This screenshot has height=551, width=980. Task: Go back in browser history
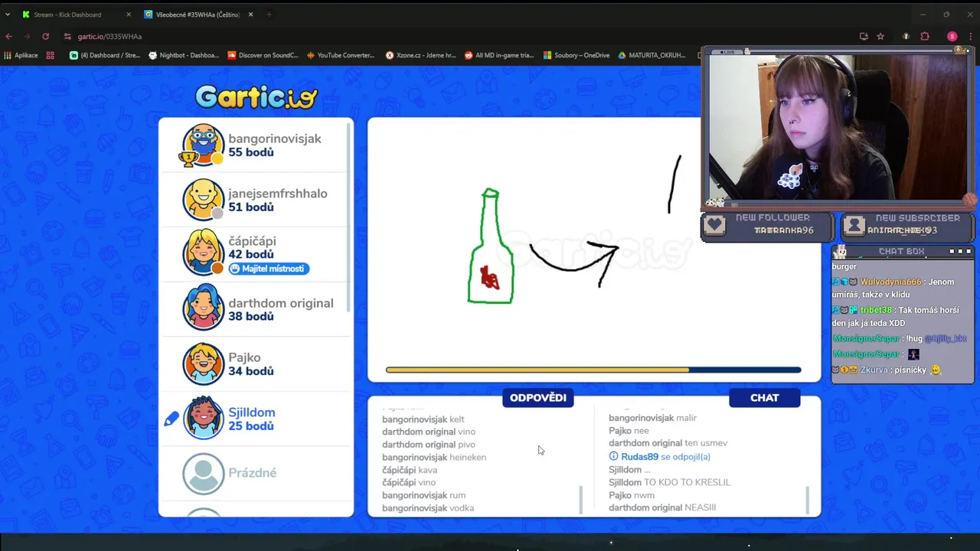click(x=8, y=36)
